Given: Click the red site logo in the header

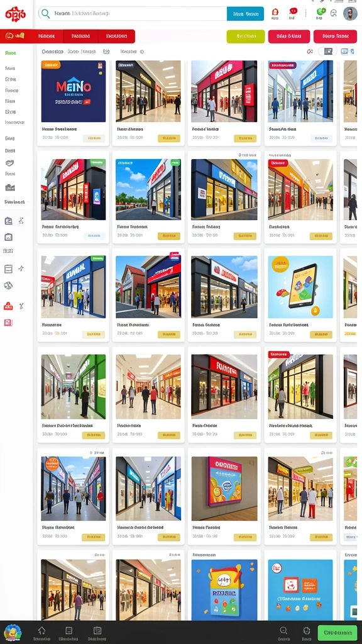Looking at the screenshot, I should 15,14.
